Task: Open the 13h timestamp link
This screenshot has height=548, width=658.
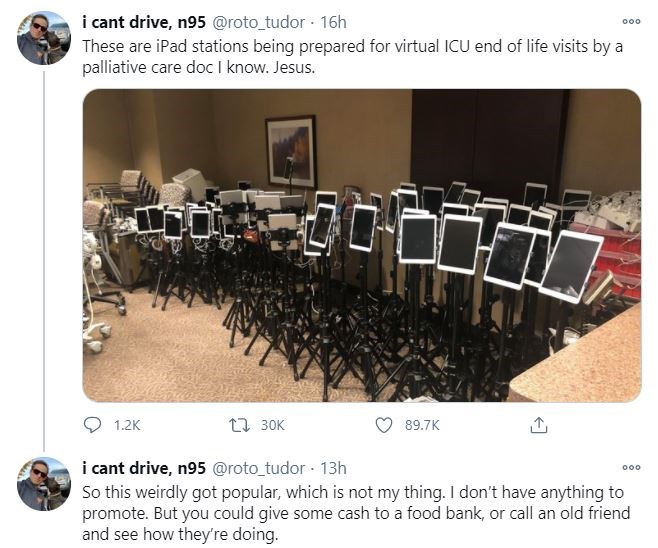Action: click(333, 467)
